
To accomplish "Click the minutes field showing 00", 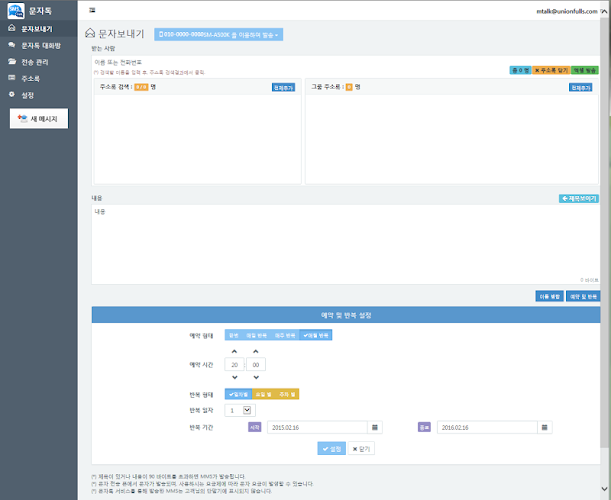I will tap(256, 364).
